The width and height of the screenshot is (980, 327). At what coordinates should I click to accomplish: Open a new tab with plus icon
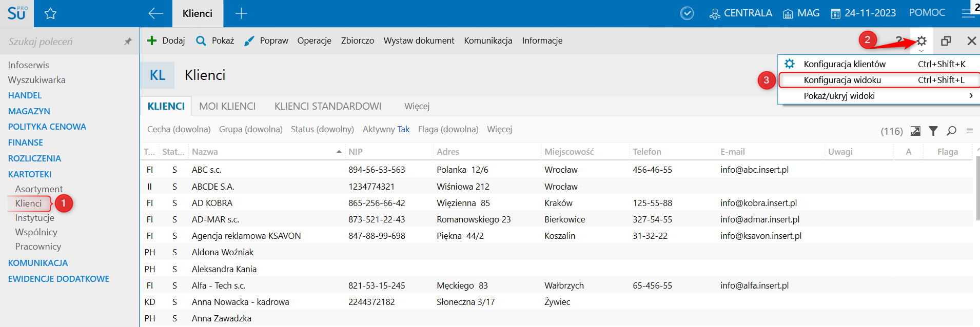(241, 14)
